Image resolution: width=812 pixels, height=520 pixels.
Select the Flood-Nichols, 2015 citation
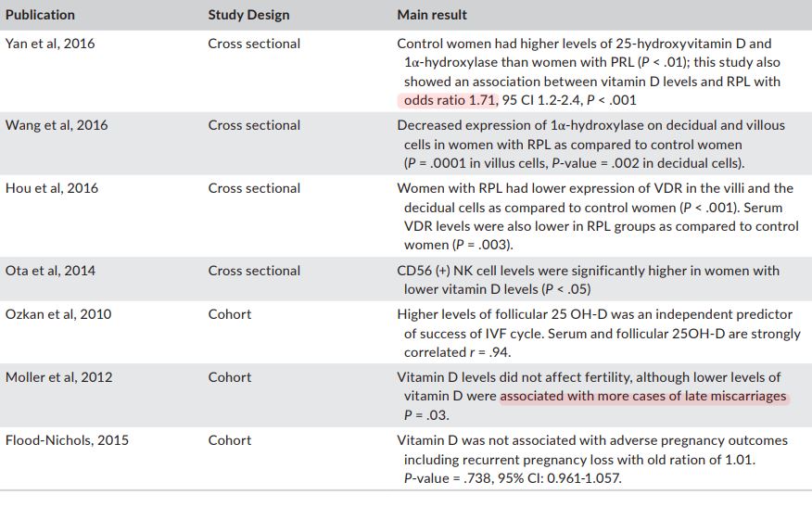point(67,440)
